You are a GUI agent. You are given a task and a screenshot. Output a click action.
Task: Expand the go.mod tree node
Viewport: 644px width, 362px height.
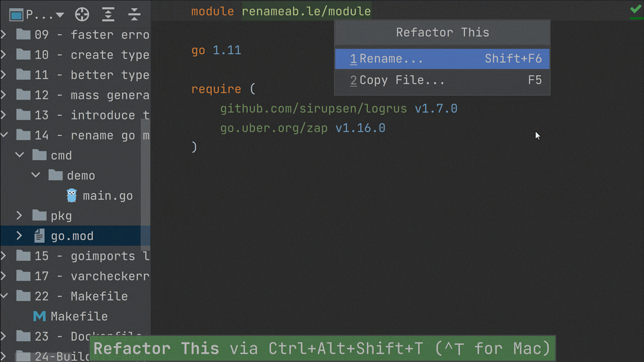pos(19,236)
